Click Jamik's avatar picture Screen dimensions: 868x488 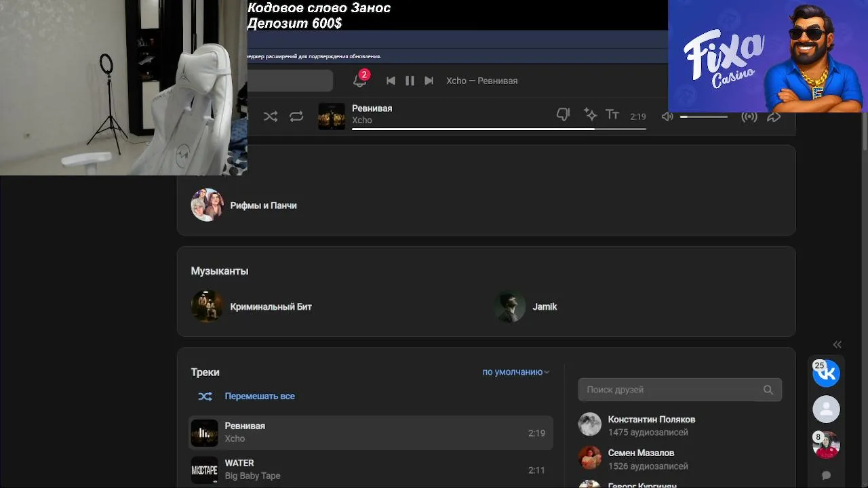click(x=510, y=306)
